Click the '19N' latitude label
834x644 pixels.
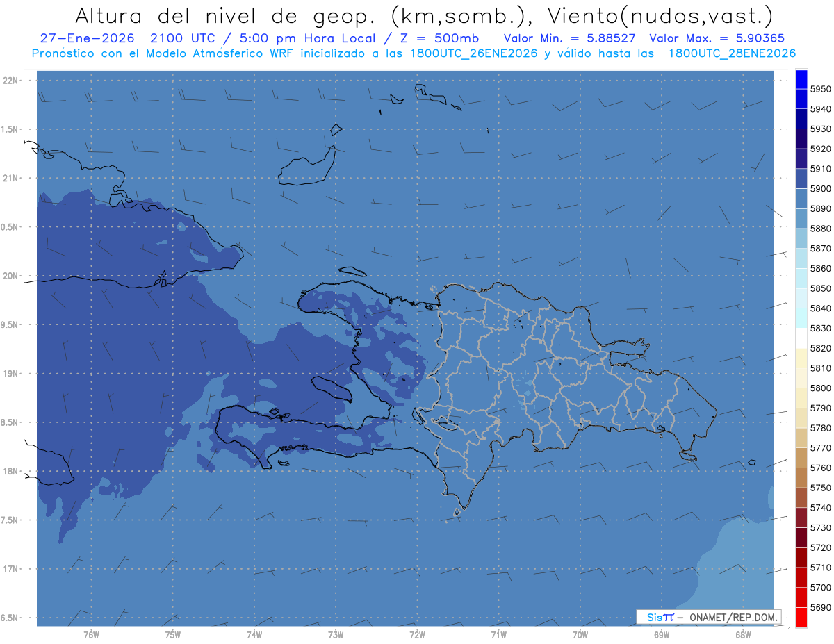pyautogui.click(x=10, y=373)
